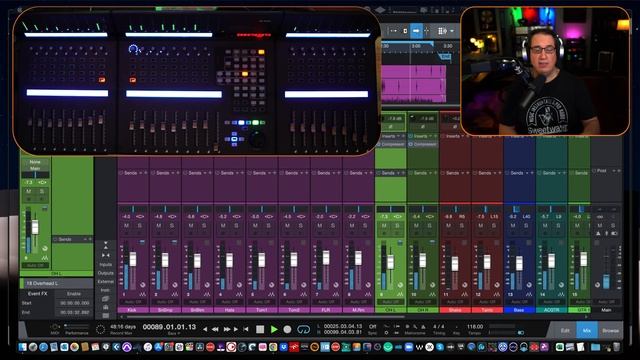Click the 4/4 time signature value
Image resolution: width=640 pixels, height=360 pixels.
439,327
